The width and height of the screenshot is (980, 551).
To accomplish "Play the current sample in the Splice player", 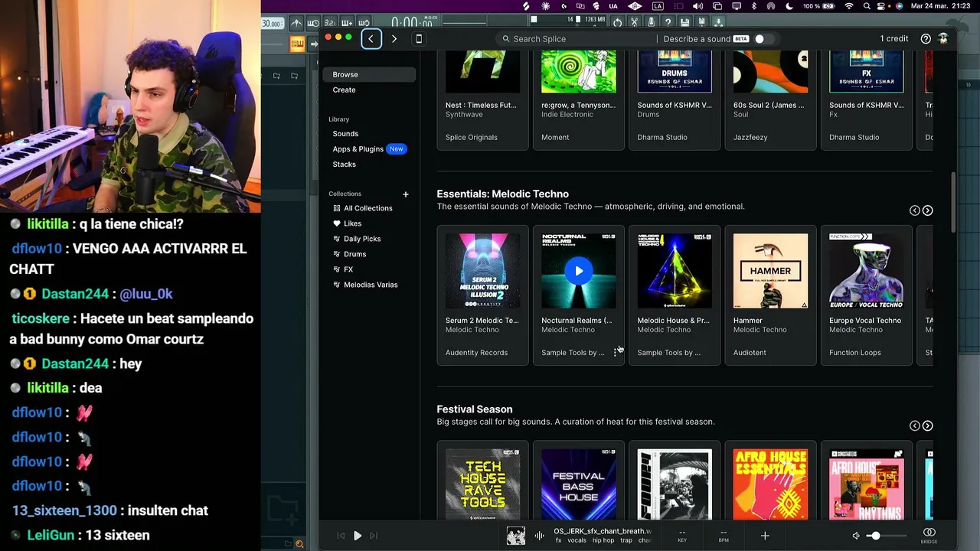I will (x=358, y=536).
